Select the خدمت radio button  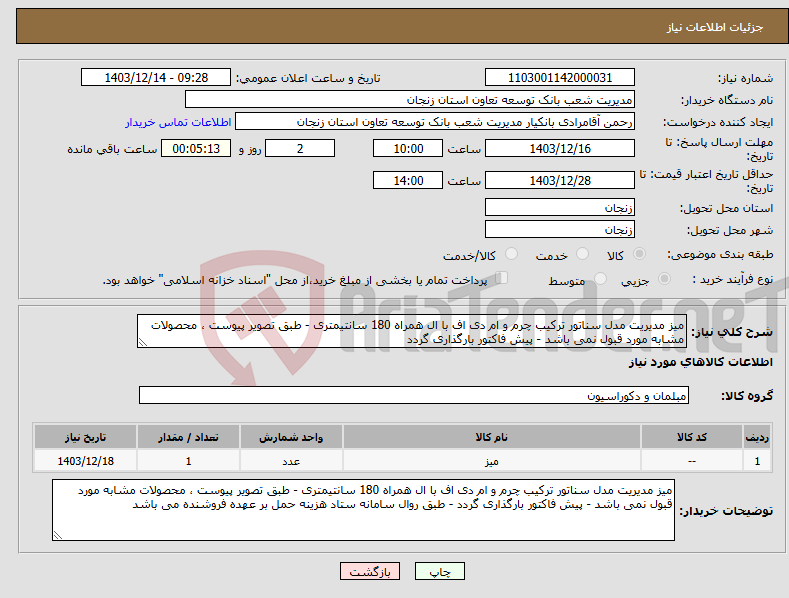[x=582, y=254]
